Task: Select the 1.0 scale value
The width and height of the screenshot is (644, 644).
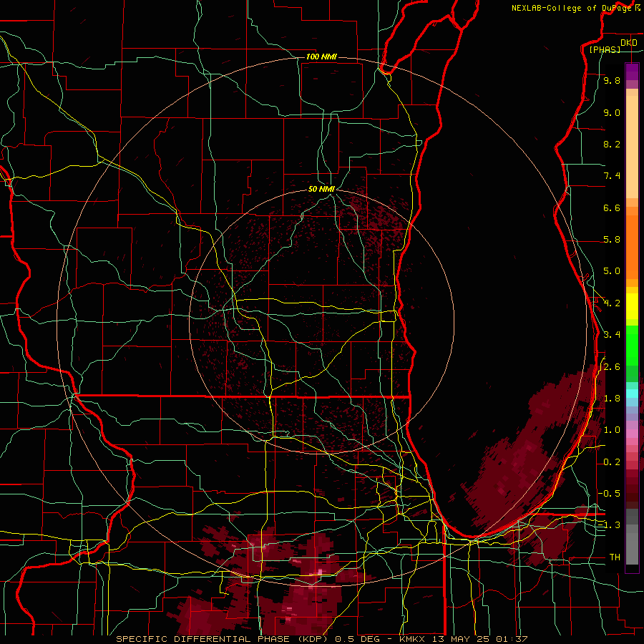Action: point(612,430)
